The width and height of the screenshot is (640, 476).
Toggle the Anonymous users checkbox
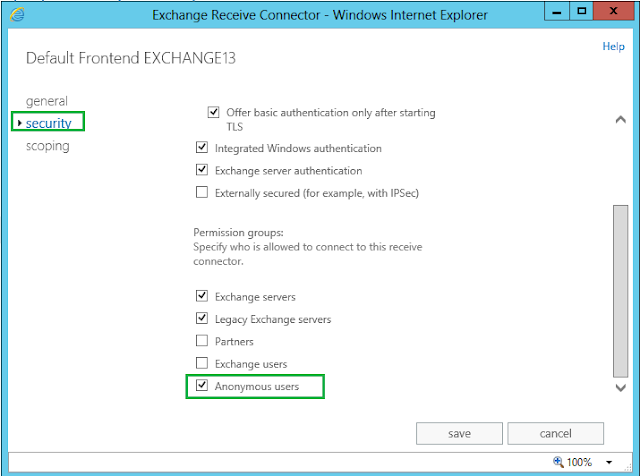[202, 385]
